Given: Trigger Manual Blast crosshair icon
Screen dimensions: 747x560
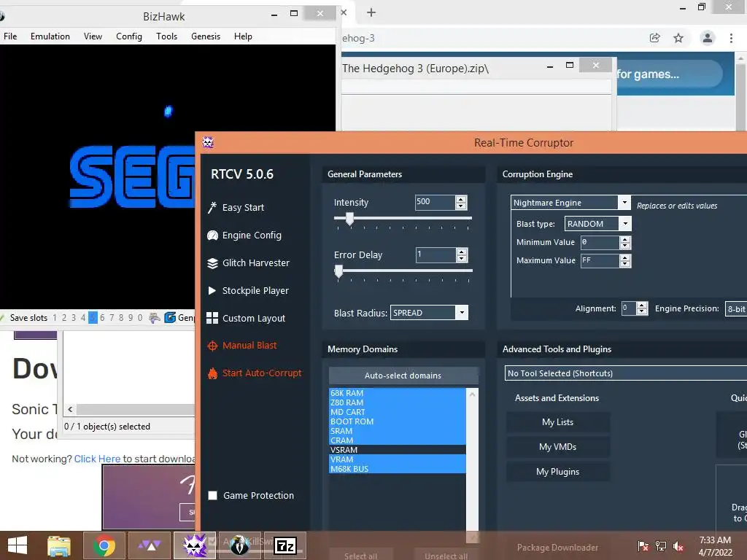Looking at the screenshot, I should pyautogui.click(x=212, y=346).
